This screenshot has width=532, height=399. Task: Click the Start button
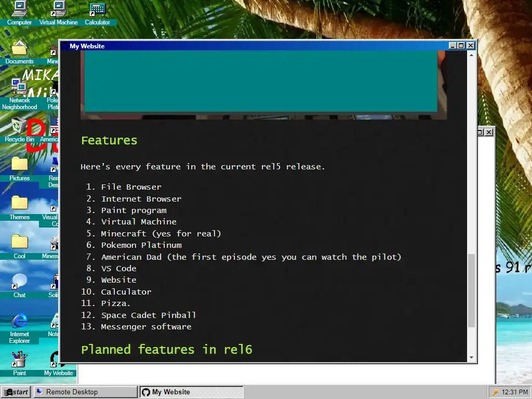click(16, 392)
